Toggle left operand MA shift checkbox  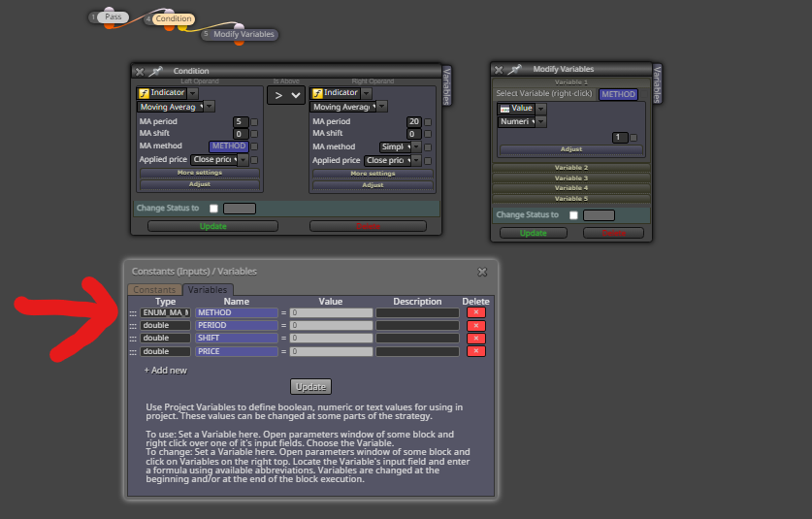[254, 134]
